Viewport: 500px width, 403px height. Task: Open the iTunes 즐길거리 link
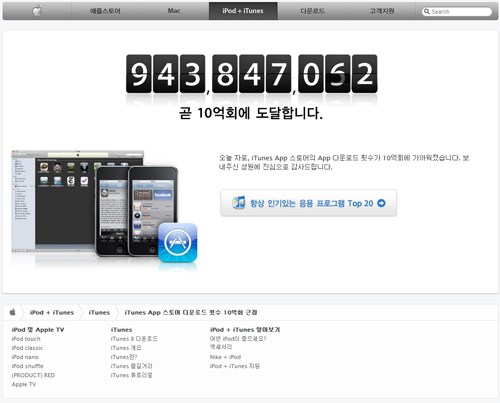pyautogui.click(x=132, y=366)
